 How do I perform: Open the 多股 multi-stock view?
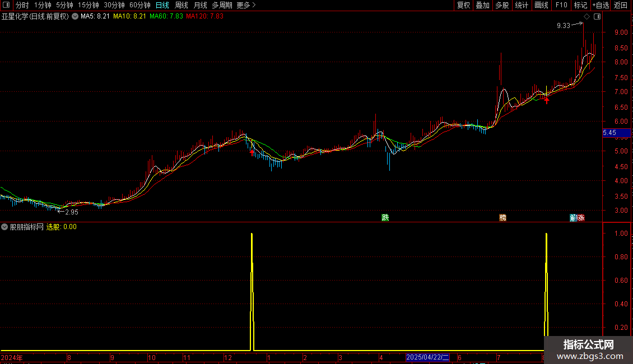(x=502, y=5)
